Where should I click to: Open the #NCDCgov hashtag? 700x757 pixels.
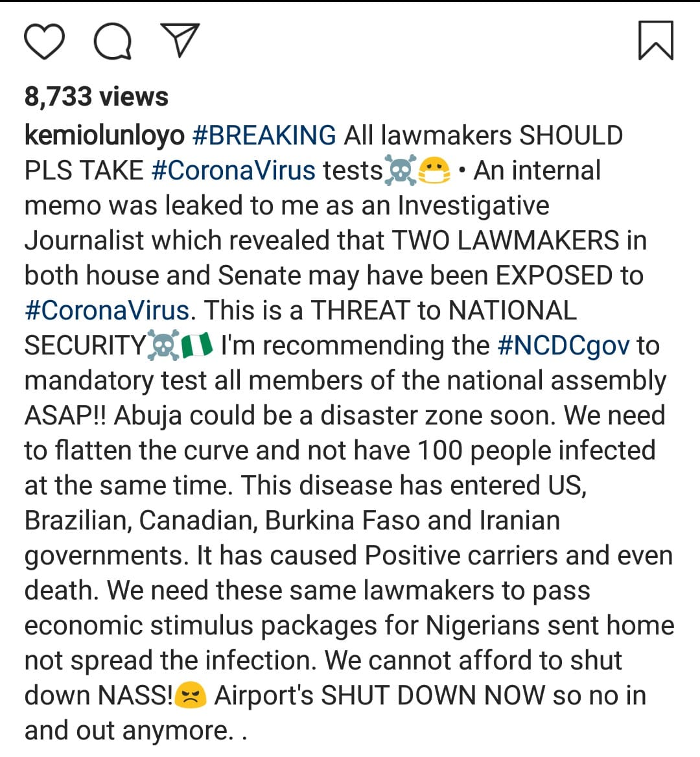(x=563, y=345)
